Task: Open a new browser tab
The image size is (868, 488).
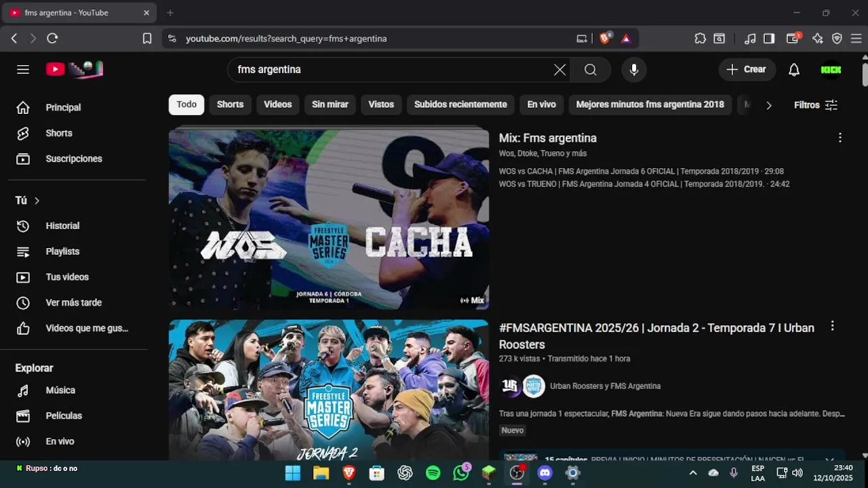Action: 170,13
